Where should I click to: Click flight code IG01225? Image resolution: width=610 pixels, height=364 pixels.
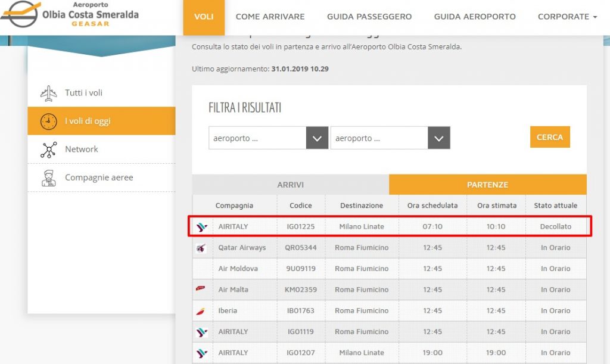(301, 227)
